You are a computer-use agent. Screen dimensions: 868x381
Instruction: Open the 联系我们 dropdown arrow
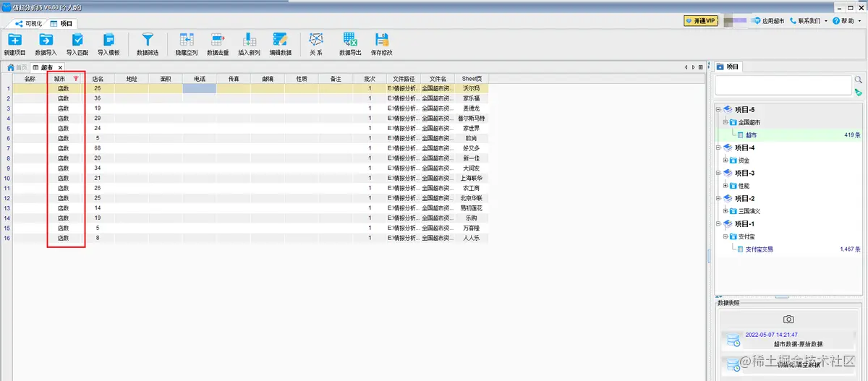(x=825, y=22)
